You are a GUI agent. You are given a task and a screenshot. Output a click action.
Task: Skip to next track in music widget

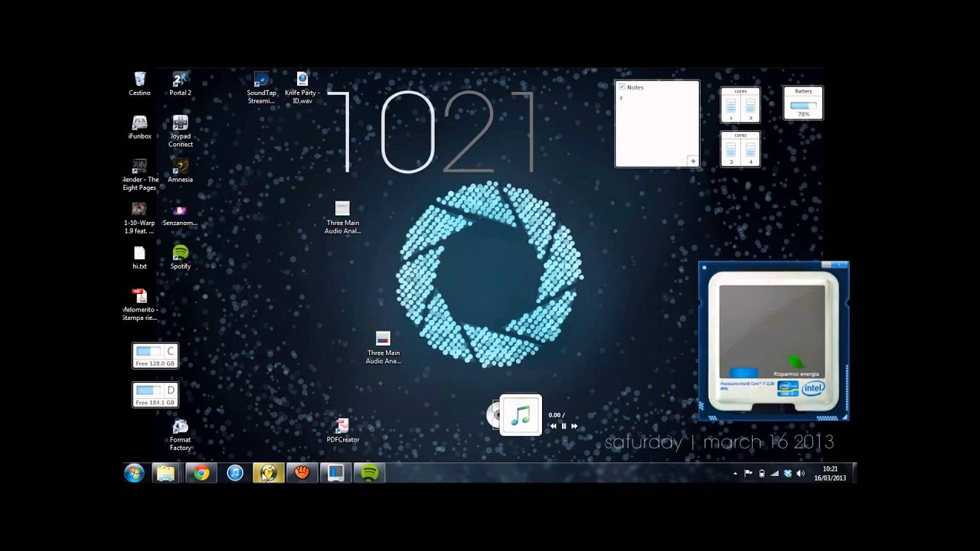[x=573, y=426]
